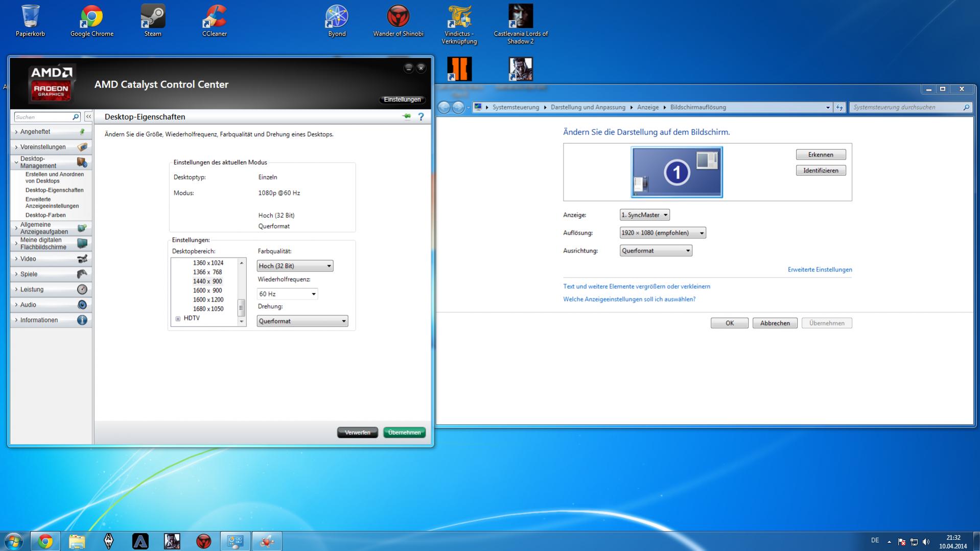This screenshot has width=980, height=551.
Task: Open Welche Anzeigeeinstellungen soll ich auswählen link
Action: 629,300
